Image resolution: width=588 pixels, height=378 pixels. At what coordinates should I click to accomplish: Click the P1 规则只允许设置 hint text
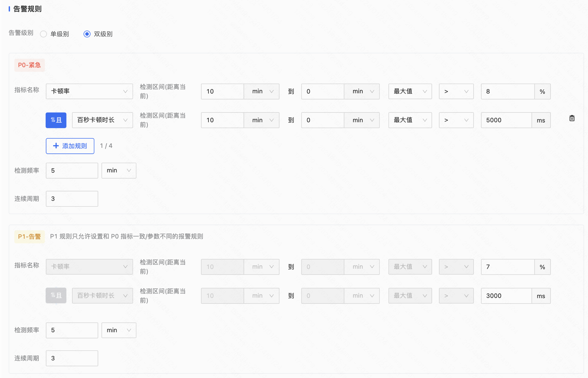126,237
